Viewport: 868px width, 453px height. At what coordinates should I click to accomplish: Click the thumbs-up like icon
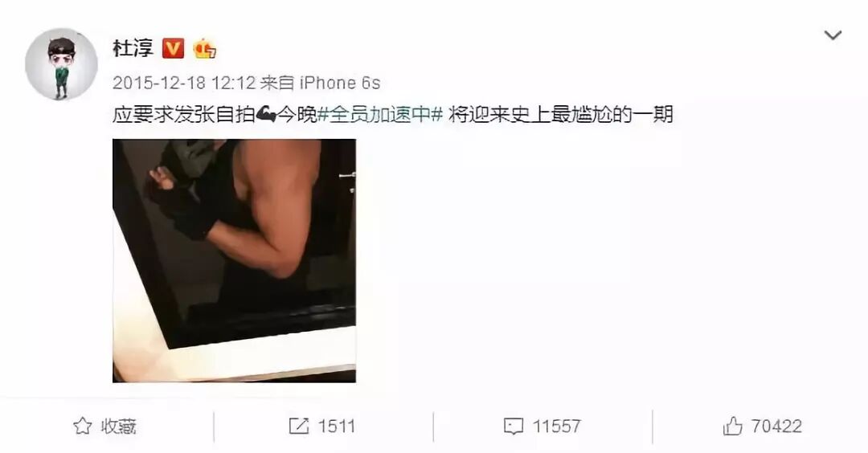tap(732, 426)
